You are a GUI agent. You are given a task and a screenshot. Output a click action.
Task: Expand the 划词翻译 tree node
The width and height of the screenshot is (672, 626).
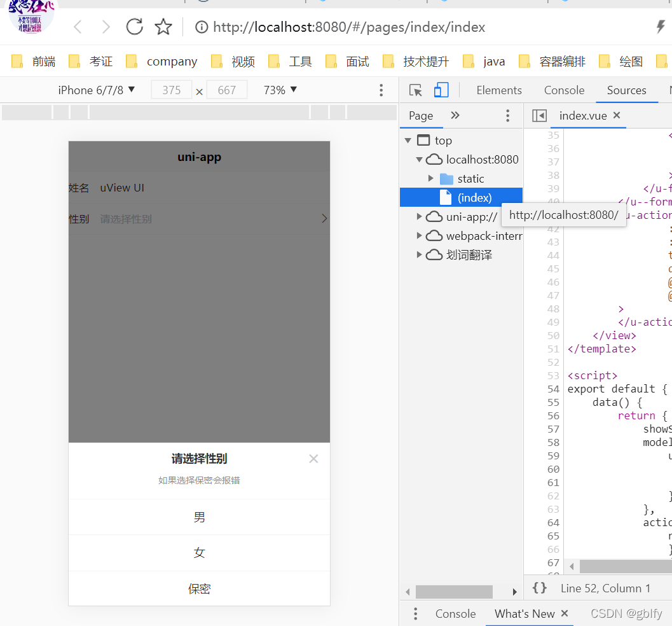pyautogui.click(x=419, y=254)
